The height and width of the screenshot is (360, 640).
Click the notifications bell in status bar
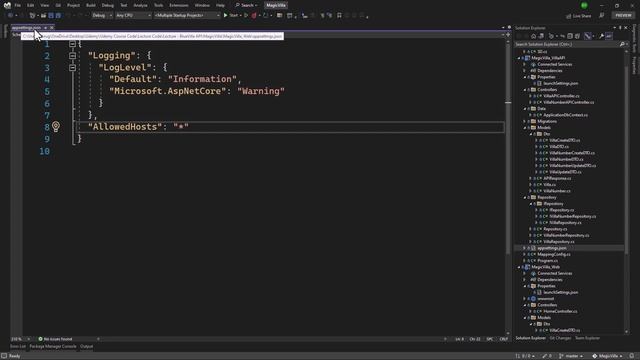pos(632,356)
